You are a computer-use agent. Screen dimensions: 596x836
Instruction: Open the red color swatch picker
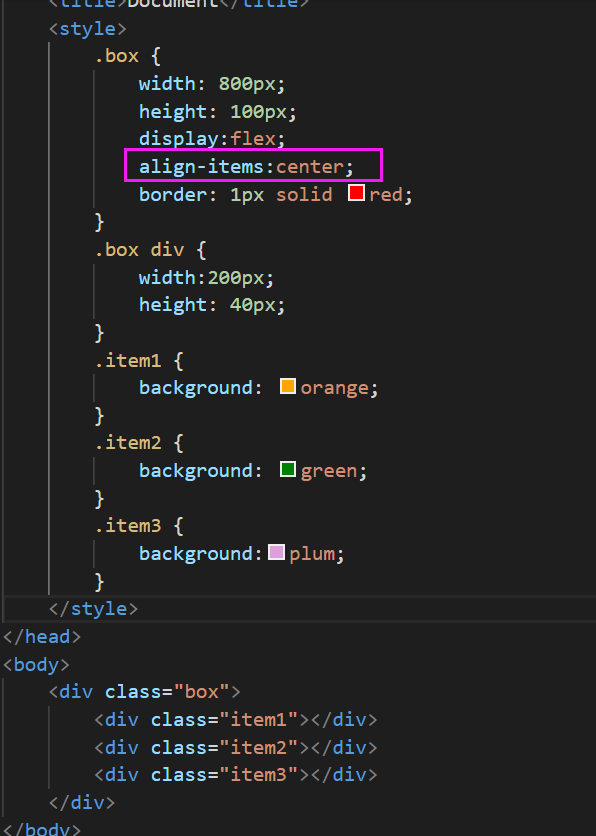click(356, 192)
